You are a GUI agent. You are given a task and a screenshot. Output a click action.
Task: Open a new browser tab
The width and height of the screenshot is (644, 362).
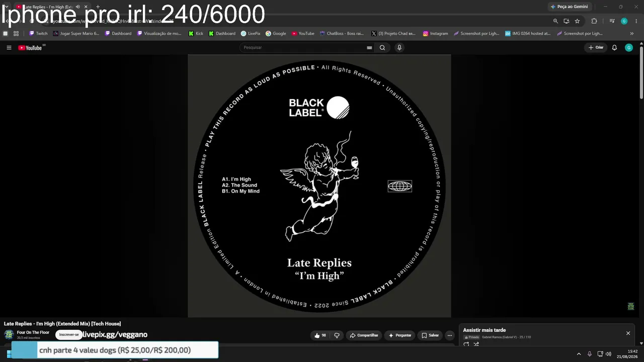pyautogui.click(x=98, y=7)
